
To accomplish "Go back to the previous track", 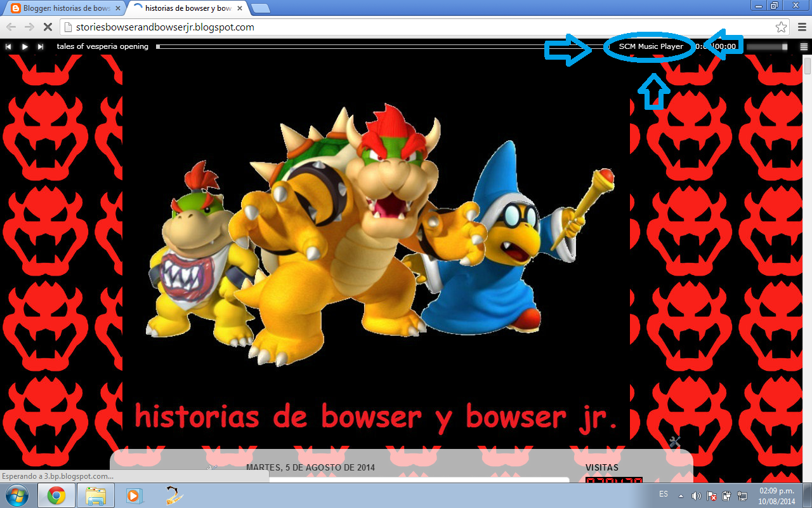I will coord(8,46).
